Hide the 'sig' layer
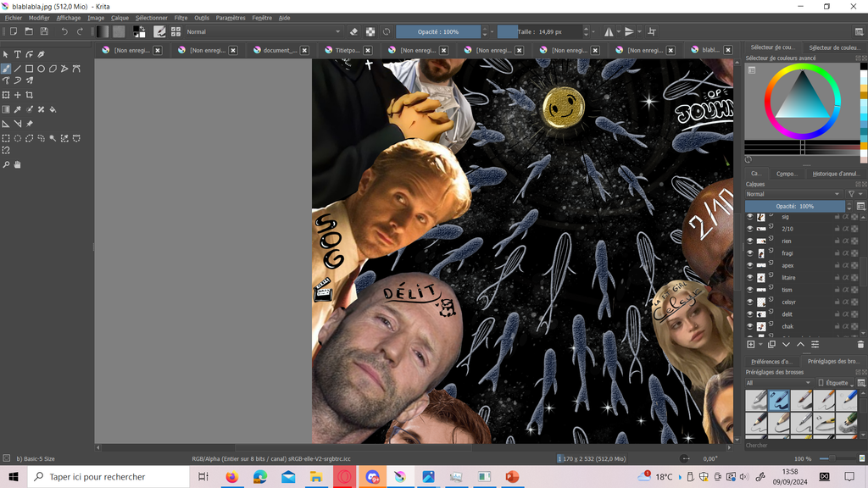 tap(750, 217)
